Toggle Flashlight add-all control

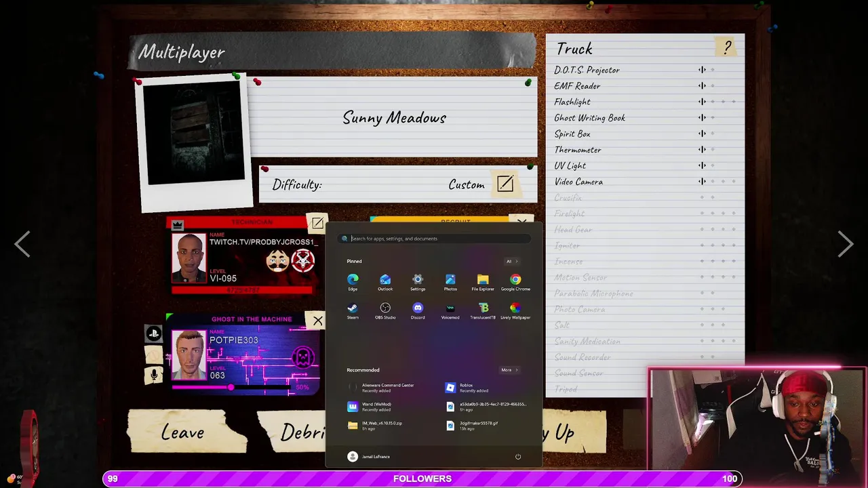click(702, 102)
